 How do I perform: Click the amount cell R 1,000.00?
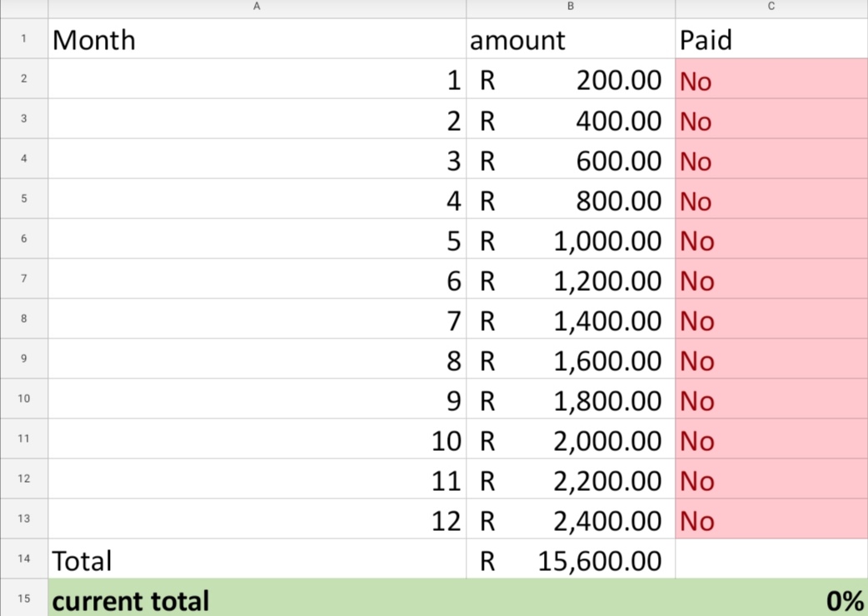571,238
